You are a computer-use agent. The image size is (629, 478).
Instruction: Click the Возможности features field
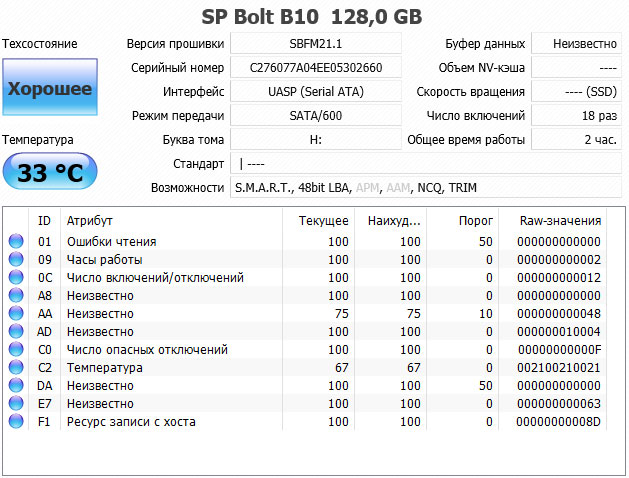tap(426, 188)
